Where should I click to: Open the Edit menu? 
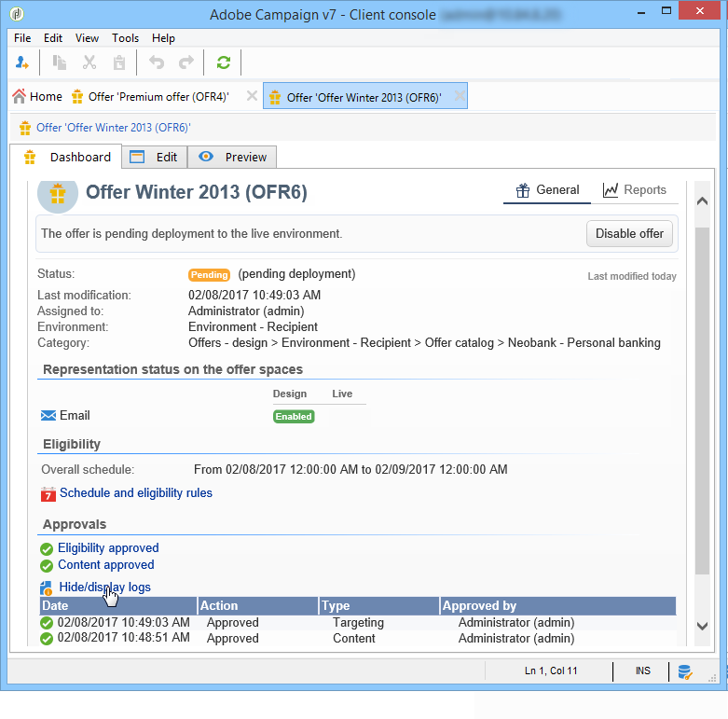click(53, 38)
